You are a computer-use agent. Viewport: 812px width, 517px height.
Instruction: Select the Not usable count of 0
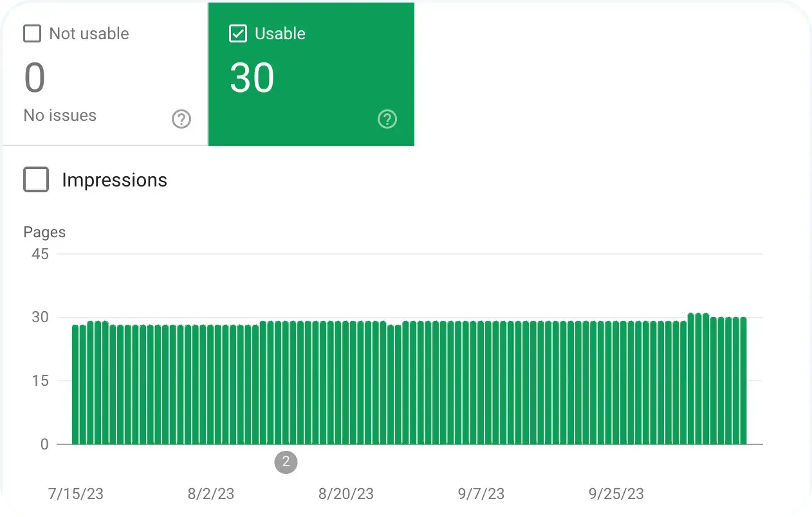(35, 78)
